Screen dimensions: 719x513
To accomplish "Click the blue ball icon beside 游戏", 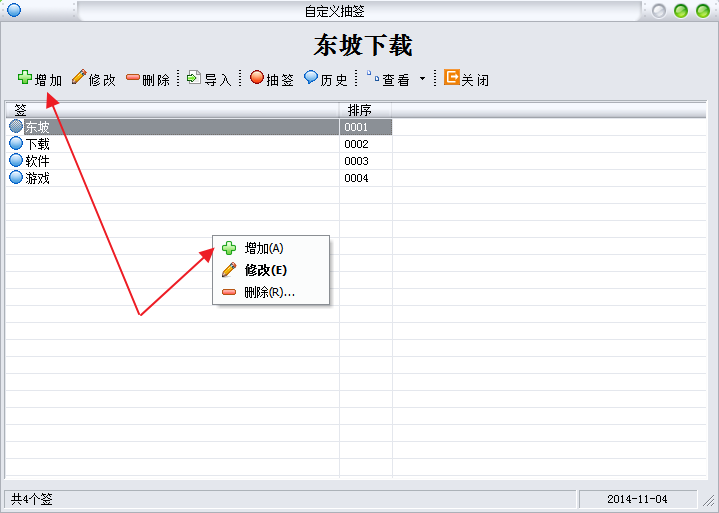I will [16, 177].
